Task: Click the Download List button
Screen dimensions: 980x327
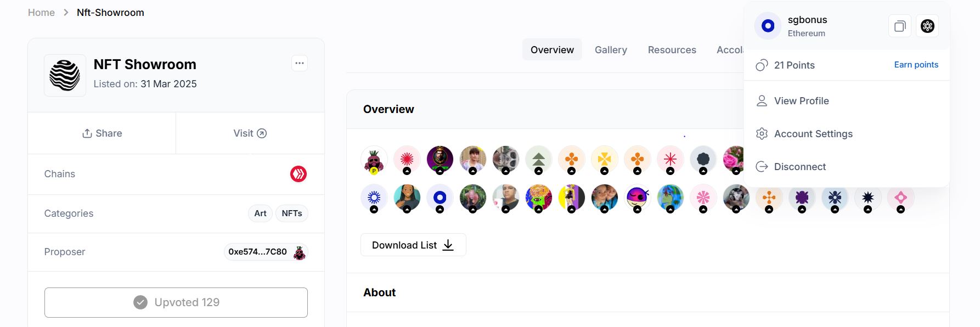Action: click(x=413, y=245)
